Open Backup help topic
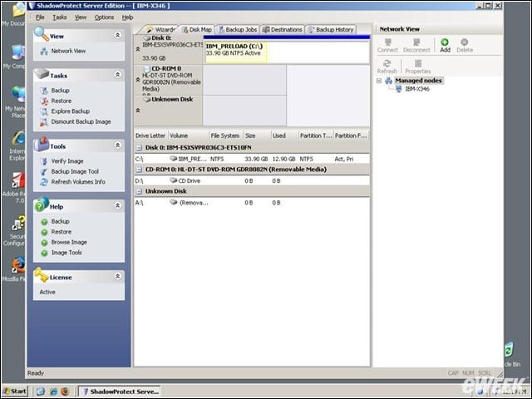 [x=61, y=221]
